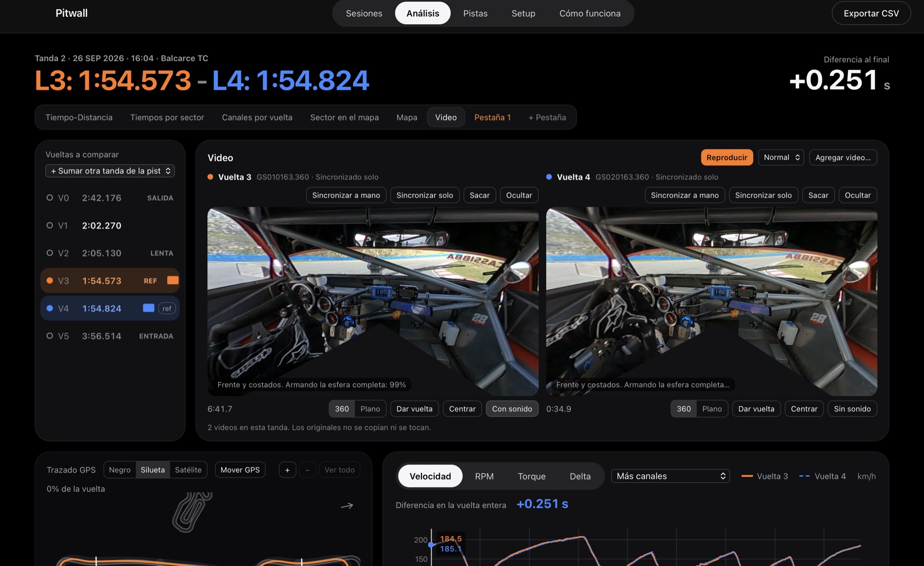Viewport: 924px width, 566px height.
Task: Open the Sesiones nav tab
Action: pyautogui.click(x=364, y=13)
